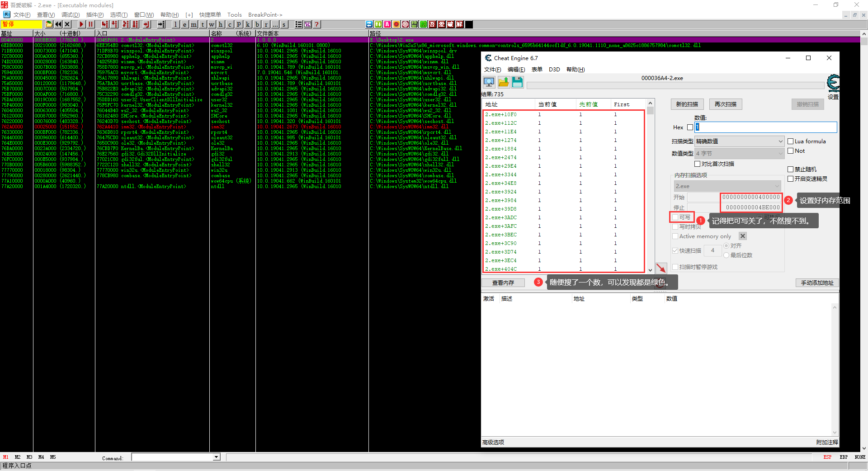Click the pink 'A' plugin icon in OllyDbg
868x471 pixels.
[x=387, y=24]
